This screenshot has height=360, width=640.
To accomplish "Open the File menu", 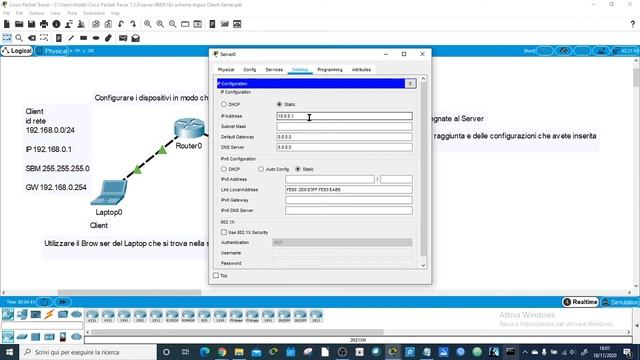I will pyautogui.click(x=6, y=13).
